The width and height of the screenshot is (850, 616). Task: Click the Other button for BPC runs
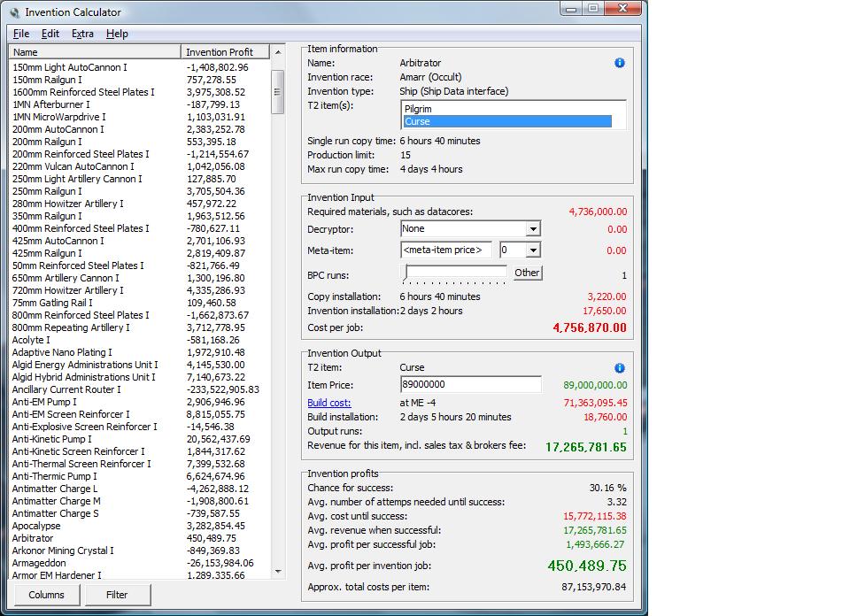527,273
